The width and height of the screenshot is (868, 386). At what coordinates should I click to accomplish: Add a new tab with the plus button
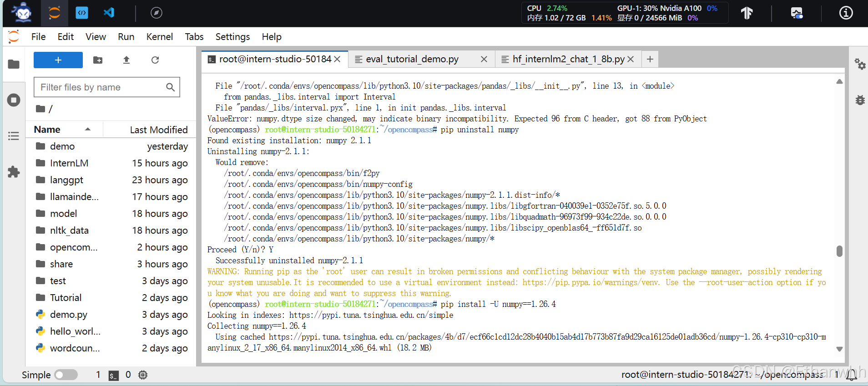[650, 59]
